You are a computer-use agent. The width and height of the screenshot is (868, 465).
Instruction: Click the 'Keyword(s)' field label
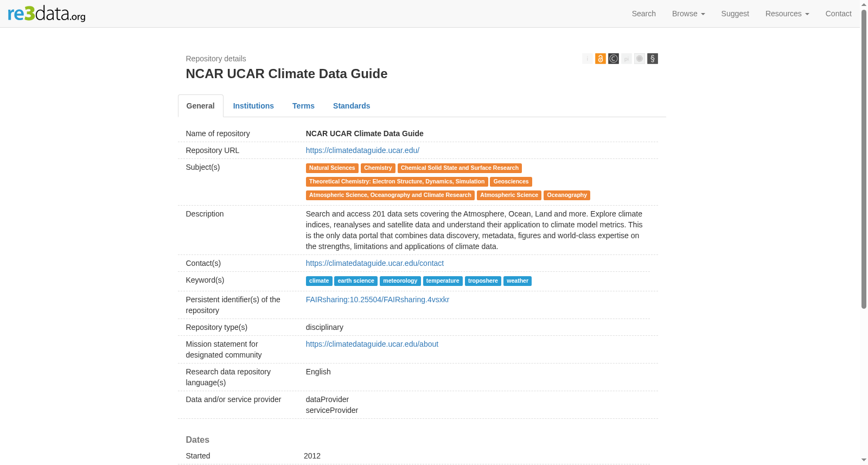[205, 280]
